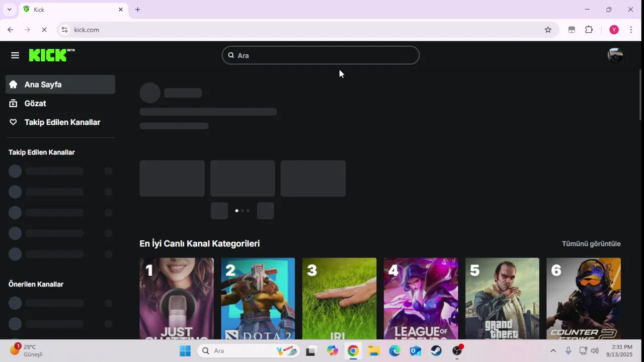Image resolution: width=644 pixels, height=362 pixels.
Task: Open the Counter-Strike 2 category card
Action: coord(584,299)
